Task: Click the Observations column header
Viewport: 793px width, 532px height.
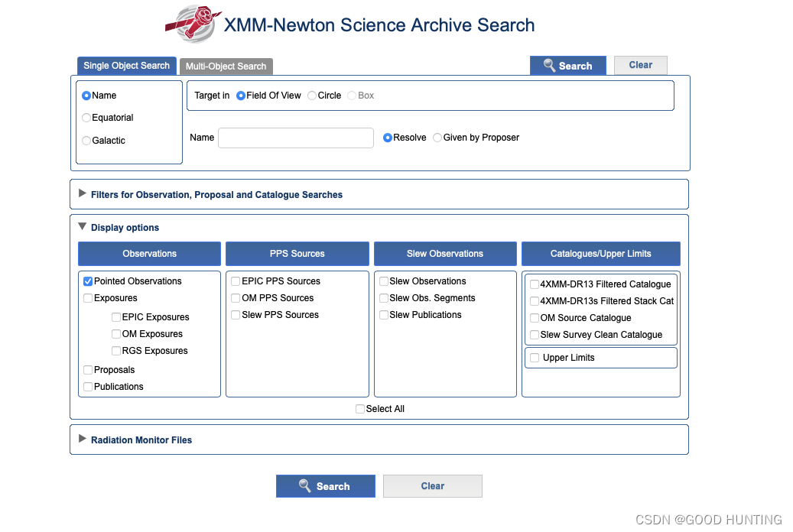Action: pyautogui.click(x=149, y=253)
